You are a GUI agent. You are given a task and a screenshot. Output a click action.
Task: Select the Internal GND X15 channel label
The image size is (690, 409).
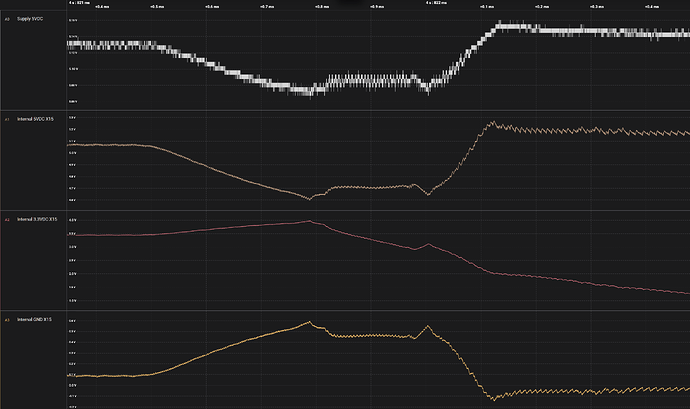pyautogui.click(x=37, y=320)
